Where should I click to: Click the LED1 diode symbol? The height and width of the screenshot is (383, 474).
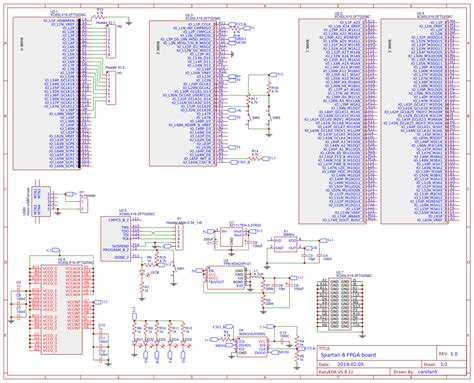pos(134,342)
